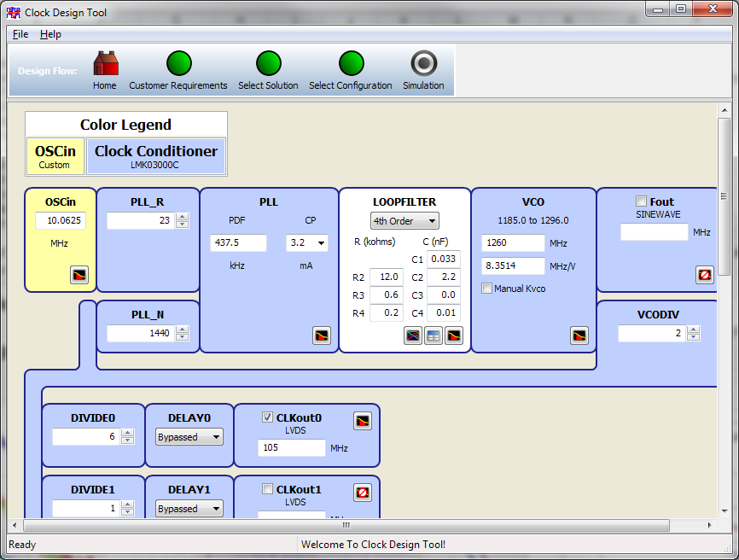Open the loop filter component table icon
This screenshot has height=560, width=739.
click(x=433, y=335)
